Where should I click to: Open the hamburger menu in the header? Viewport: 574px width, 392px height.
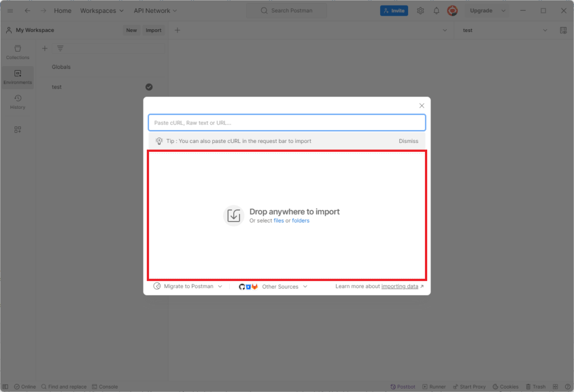pos(10,11)
